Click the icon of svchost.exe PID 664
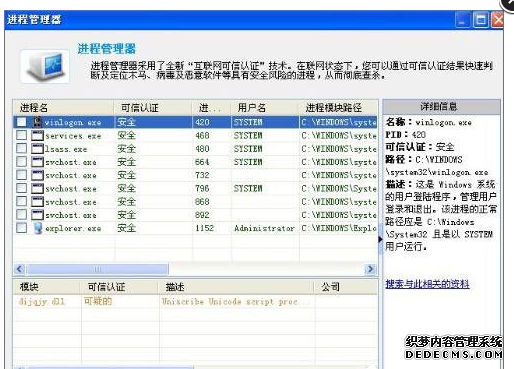This screenshot has height=369, width=514. (x=37, y=162)
